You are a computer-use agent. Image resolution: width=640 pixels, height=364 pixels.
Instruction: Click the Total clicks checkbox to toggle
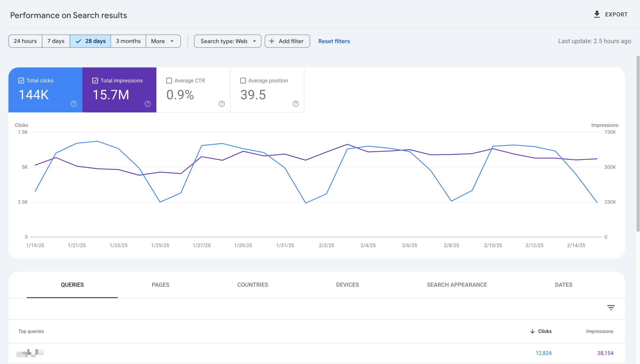(x=21, y=80)
